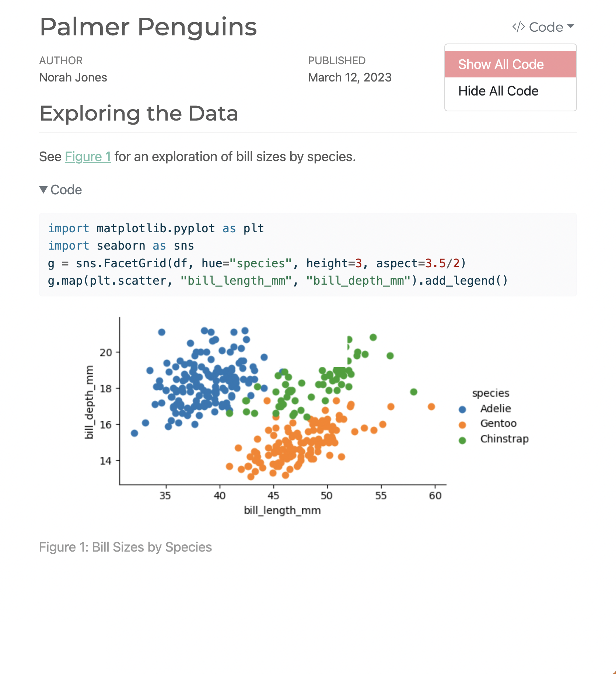
Task: Select "Show All Code" from the menu
Action: pos(501,64)
